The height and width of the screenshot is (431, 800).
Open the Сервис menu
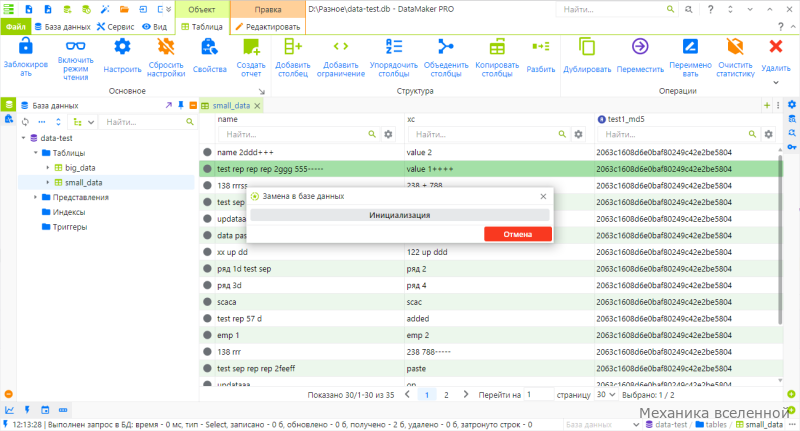[115, 27]
